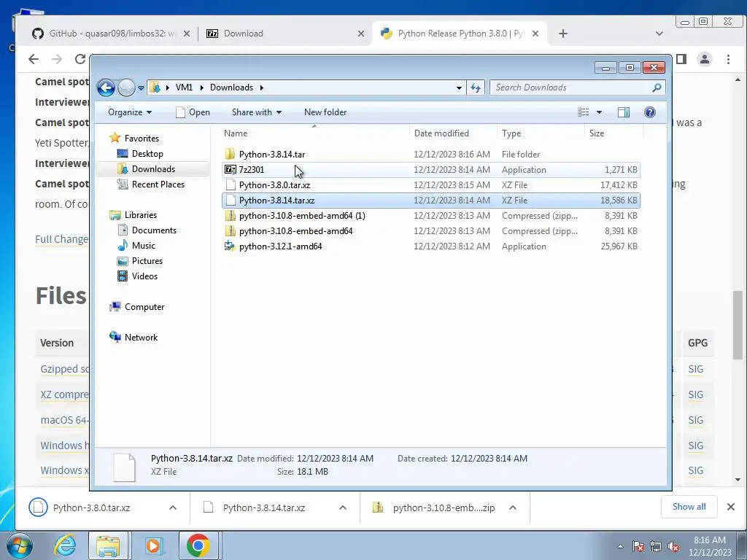Sort by the Size column header

click(597, 133)
